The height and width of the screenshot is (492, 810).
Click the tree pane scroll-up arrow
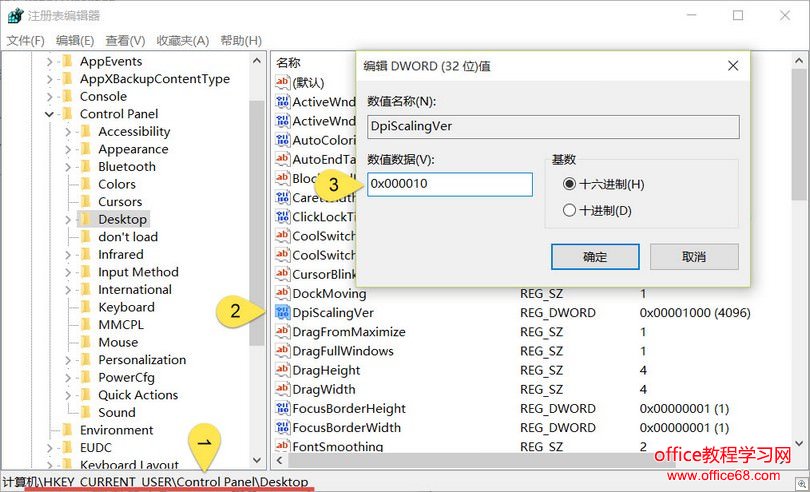[257, 61]
